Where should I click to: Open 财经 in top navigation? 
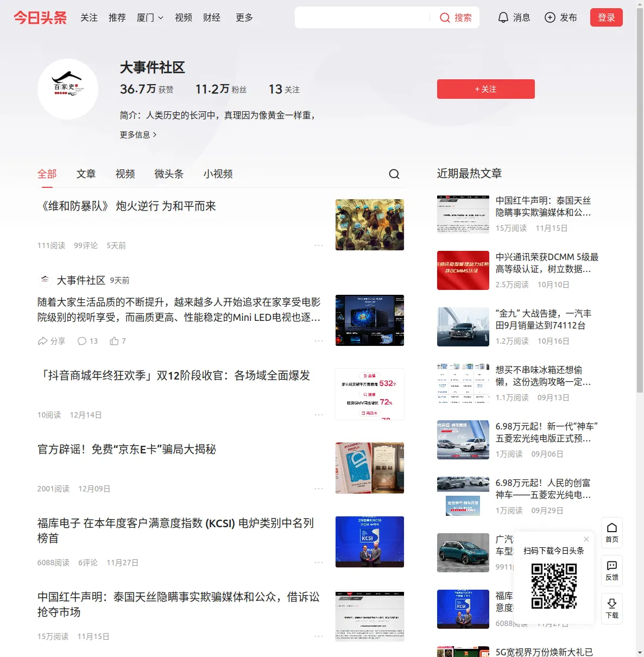pyautogui.click(x=212, y=17)
